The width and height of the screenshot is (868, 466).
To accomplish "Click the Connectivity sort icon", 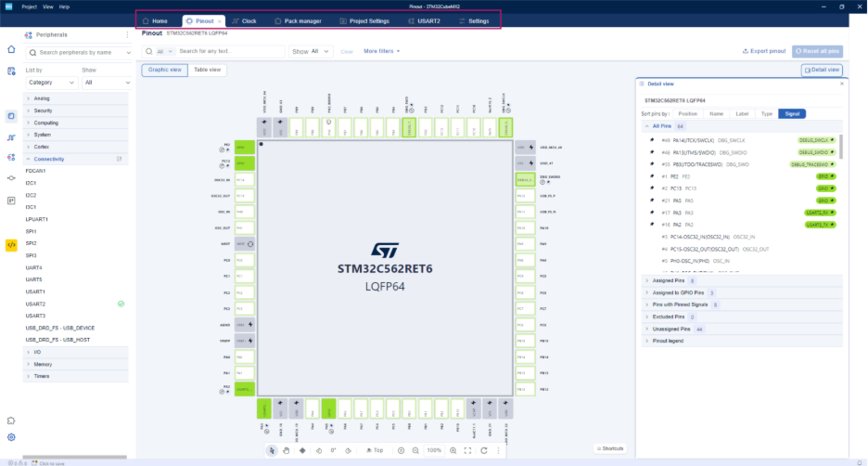I will (119, 159).
